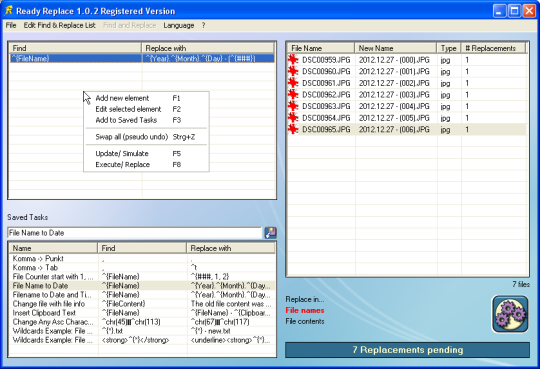The width and height of the screenshot is (540, 369).
Task: Select the Wildcards Example with <strong> find
Action: [143, 340]
